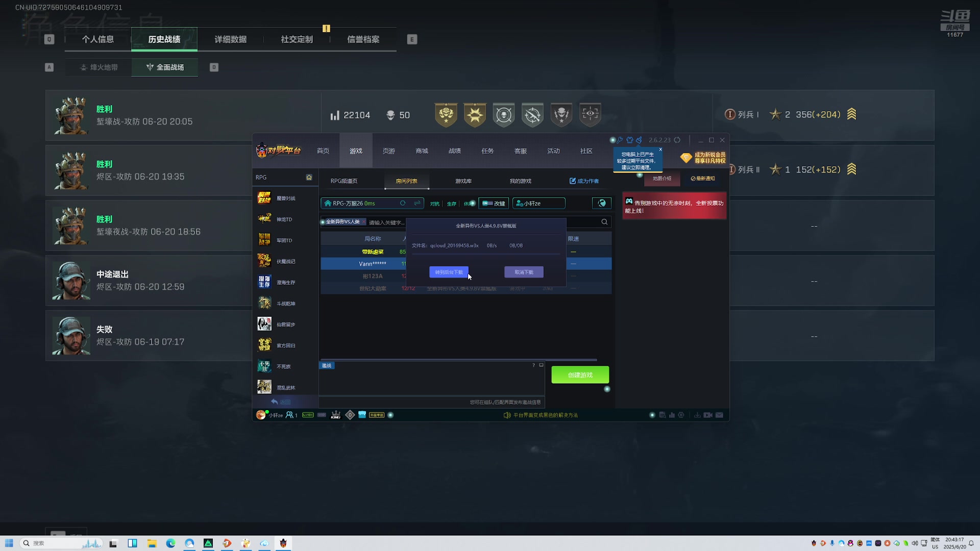
Task: Click the bar chart icon in status bar
Action: click(672, 415)
